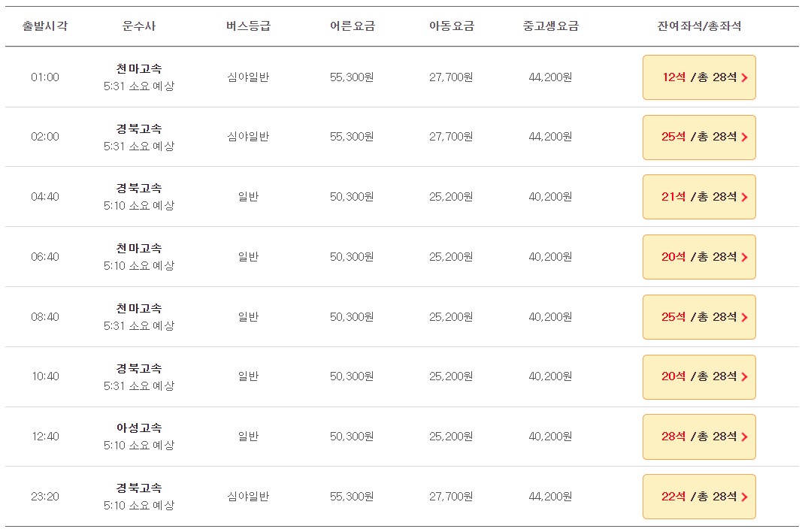The image size is (805, 532).
Task: Click the 잔여좌석/총좌석 column header
Action: (x=699, y=26)
